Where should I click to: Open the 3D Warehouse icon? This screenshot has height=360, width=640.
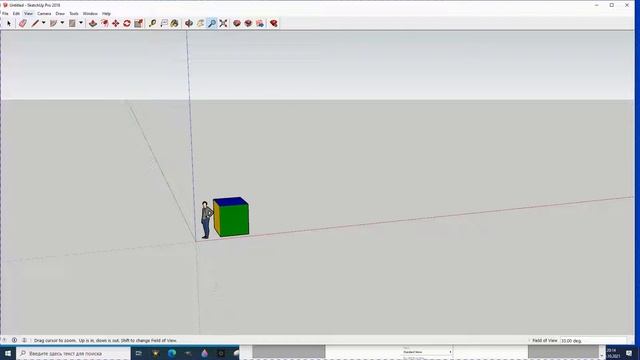(237, 24)
